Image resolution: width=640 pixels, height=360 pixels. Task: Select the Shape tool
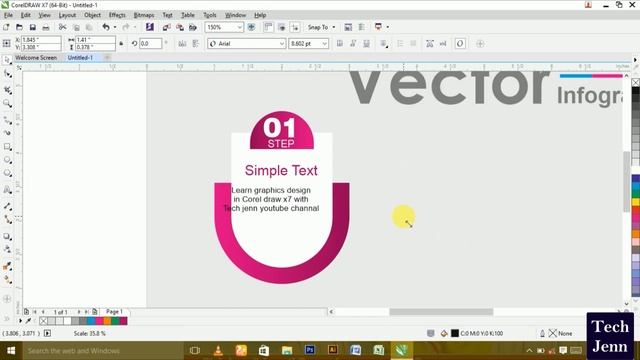(7, 74)
